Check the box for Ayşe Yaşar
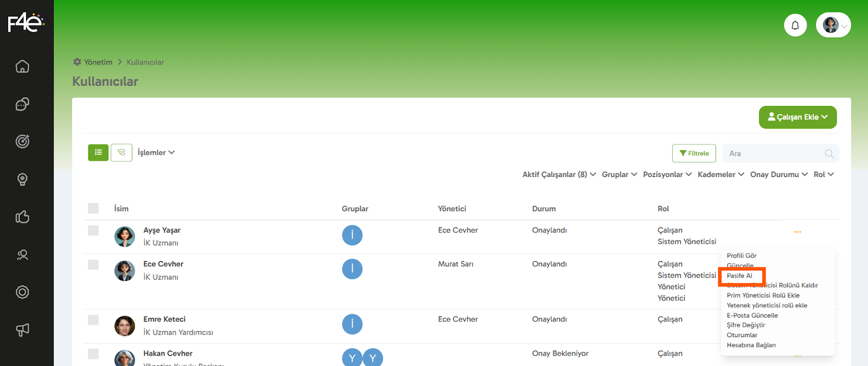This screenshot has width=868, height=366. pyautogui.click(x=93, y=230)
